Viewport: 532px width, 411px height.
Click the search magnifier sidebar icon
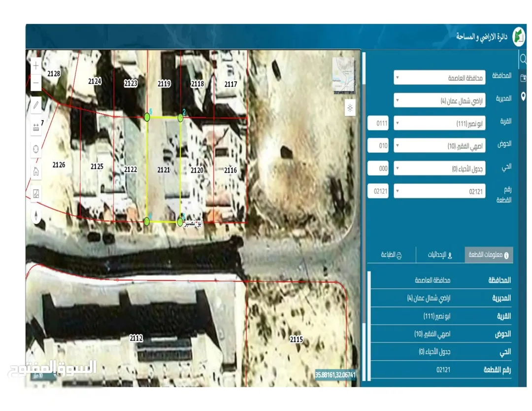click(x=523, y=59)
